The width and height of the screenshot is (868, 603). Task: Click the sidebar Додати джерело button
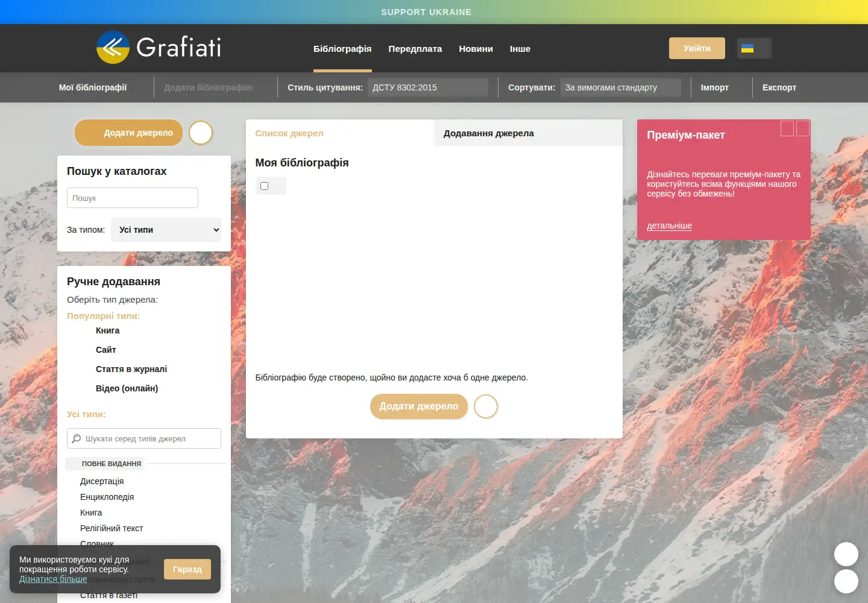tap(129, 133)
